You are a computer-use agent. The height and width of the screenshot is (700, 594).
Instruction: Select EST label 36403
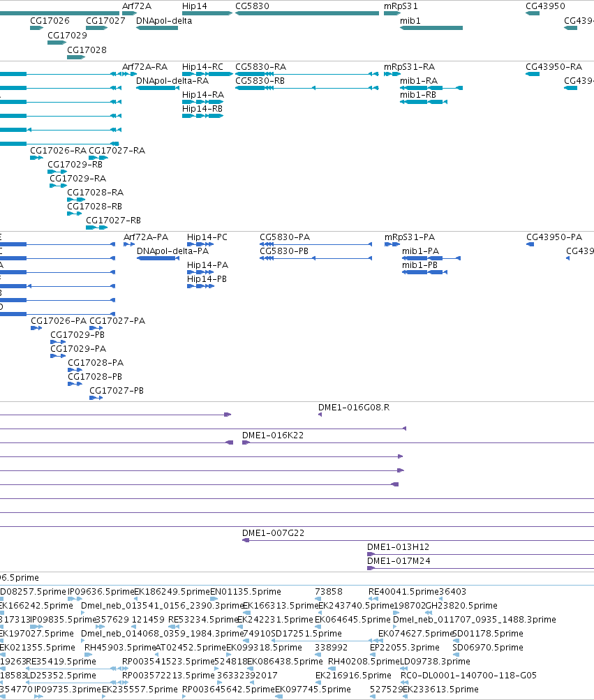pos(452,592)
